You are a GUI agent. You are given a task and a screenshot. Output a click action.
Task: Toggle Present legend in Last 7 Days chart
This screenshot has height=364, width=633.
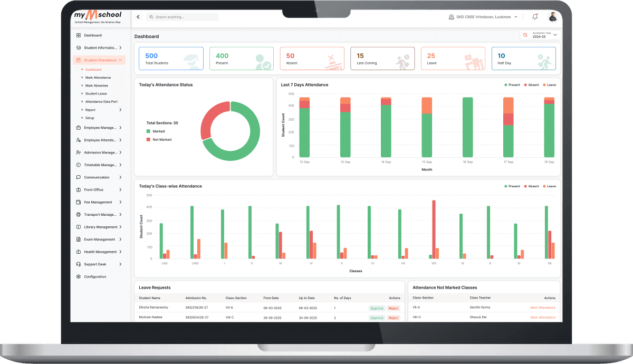click(x=512, y=85)
